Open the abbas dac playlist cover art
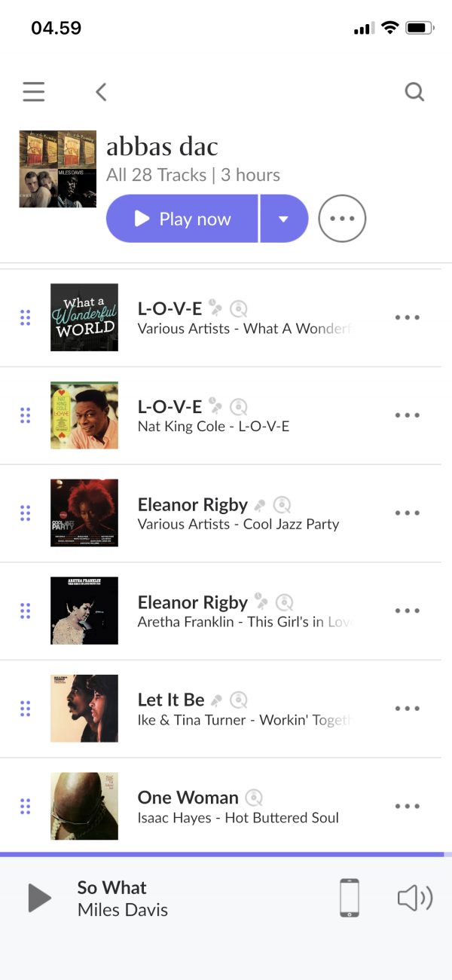The image size is (452, 980). [58, 169]
